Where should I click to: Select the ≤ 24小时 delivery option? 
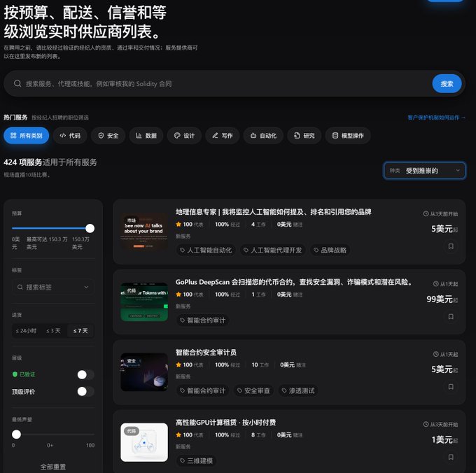click(26, 331)
